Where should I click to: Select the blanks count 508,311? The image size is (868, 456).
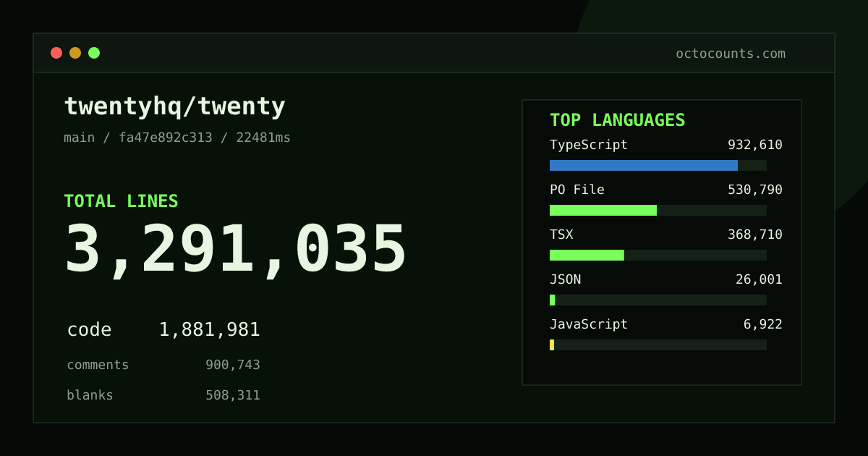point(233,395)
